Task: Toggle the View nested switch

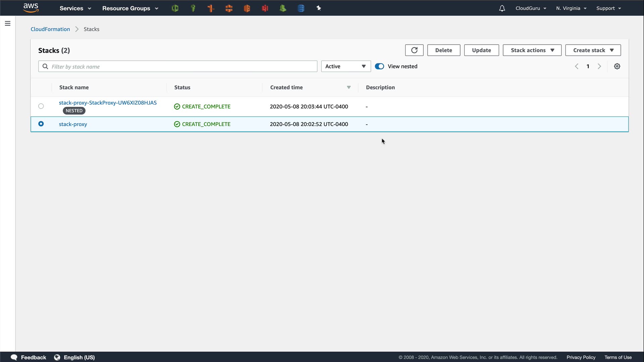Action: (379, 66)
